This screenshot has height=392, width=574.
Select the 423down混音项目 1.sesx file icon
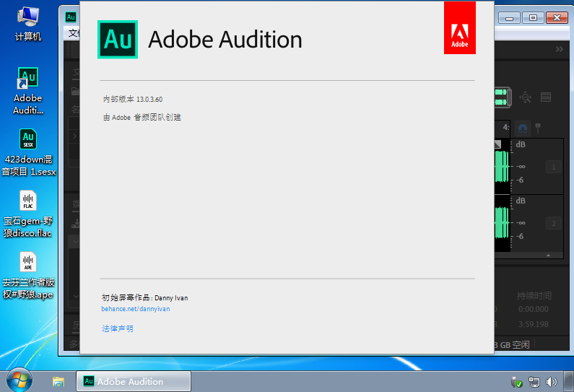pos(28,152)
